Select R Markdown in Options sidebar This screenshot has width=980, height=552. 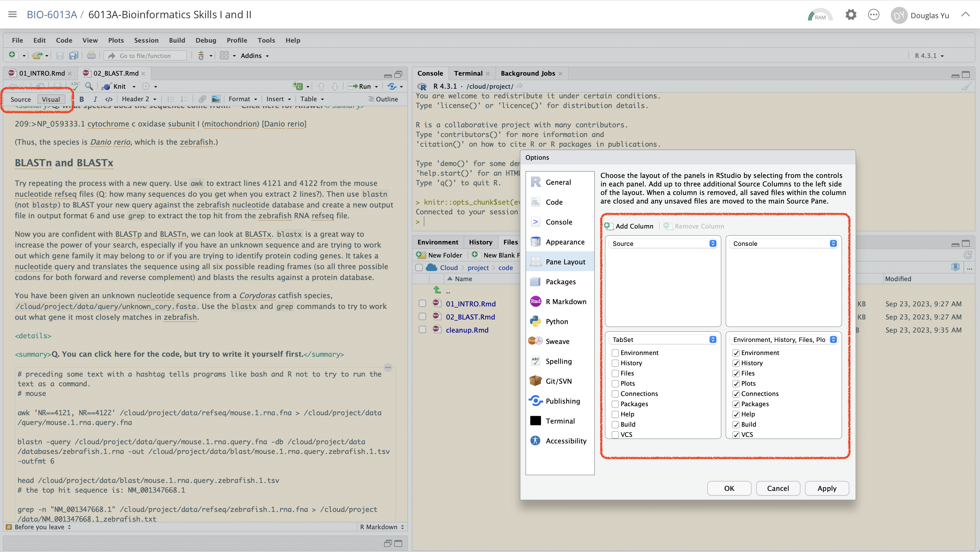coord(560,302)
